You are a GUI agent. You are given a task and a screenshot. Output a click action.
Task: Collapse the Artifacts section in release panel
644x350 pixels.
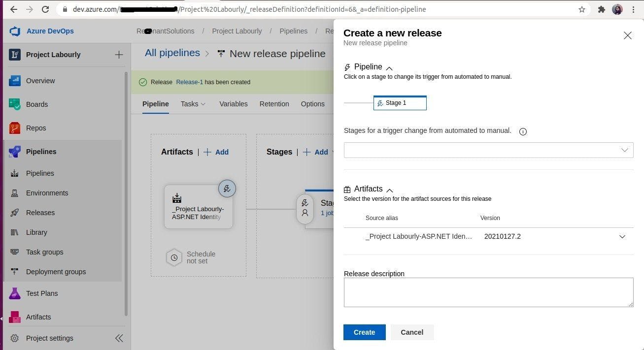390,190
